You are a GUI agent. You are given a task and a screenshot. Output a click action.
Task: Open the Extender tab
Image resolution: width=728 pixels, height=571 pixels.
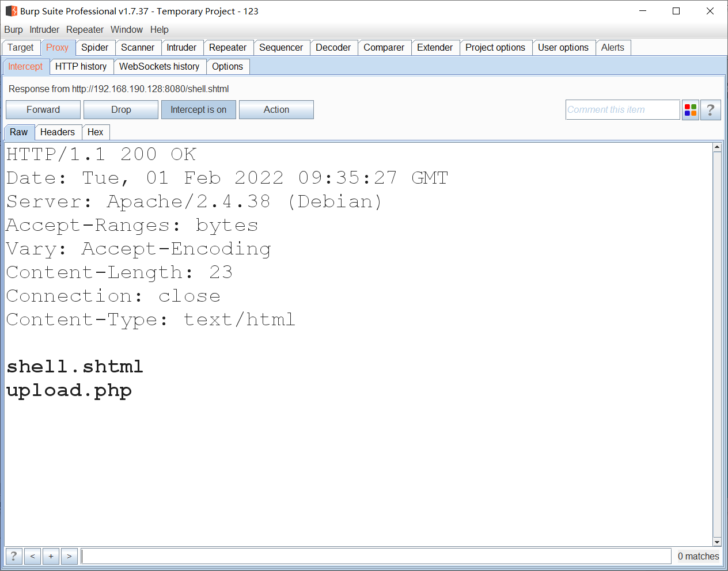tap(435, 48)
